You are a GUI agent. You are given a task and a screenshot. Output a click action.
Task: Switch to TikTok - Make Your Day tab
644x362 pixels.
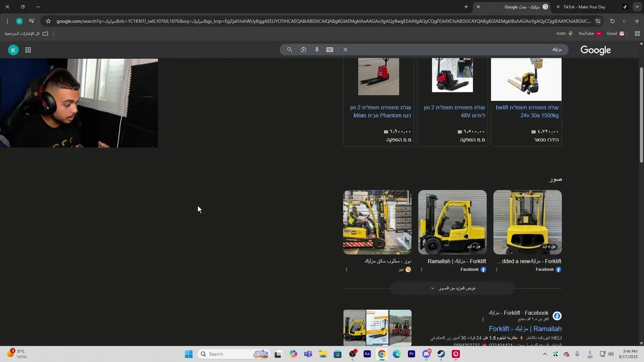(x=592, y=7)
